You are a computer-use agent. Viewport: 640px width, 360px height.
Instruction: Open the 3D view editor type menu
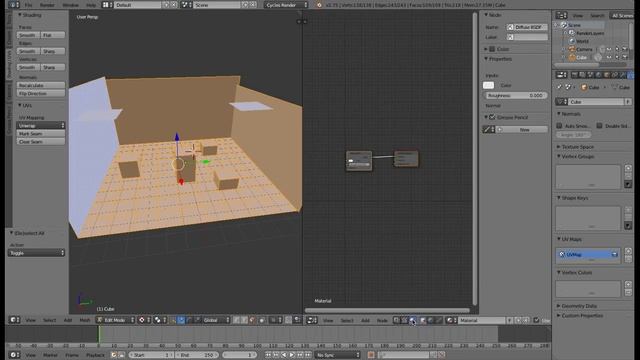coord(15,320)
